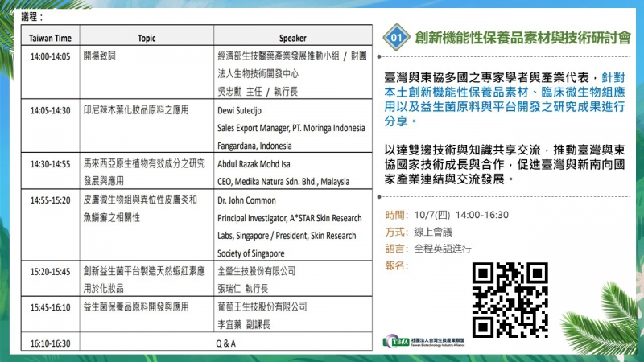This screenshot has height=362, width=644.
Task: Click the 時間 10/7 date and time line
Action: pos(446,215)
